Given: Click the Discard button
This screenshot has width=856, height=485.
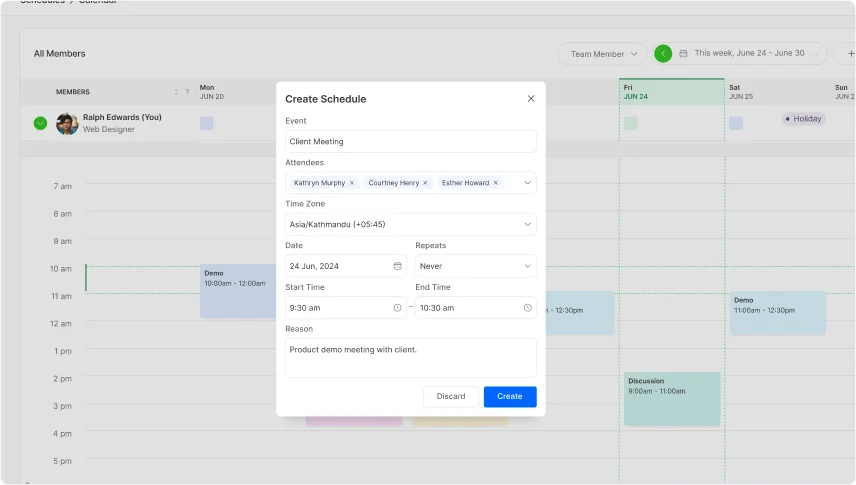Looking at the screenshot, I should (x=451, y=396).
